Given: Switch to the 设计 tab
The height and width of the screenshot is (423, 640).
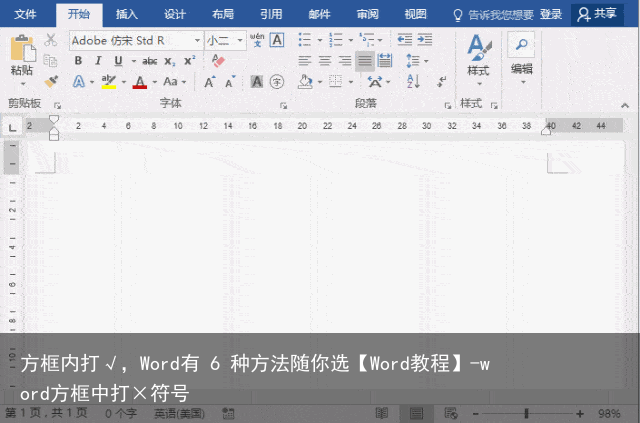Looking at the screenshot, I should (x=175, y=14).
